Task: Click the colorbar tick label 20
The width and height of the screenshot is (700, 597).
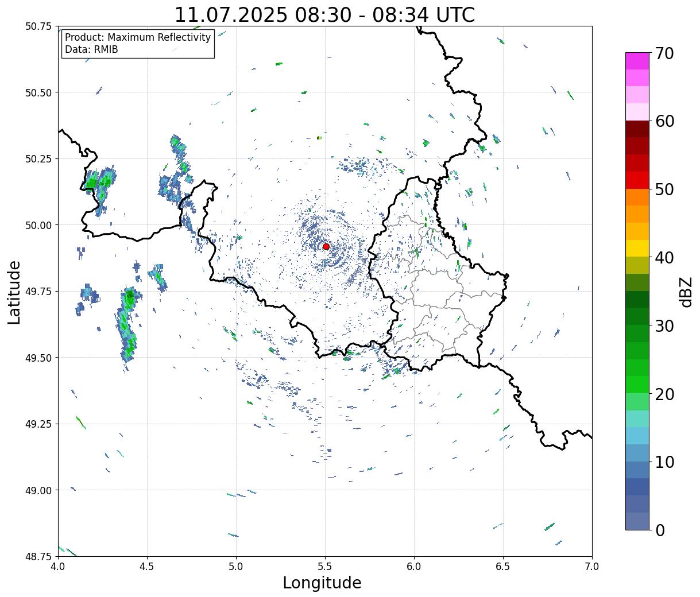Action: (x=664, y=394)
